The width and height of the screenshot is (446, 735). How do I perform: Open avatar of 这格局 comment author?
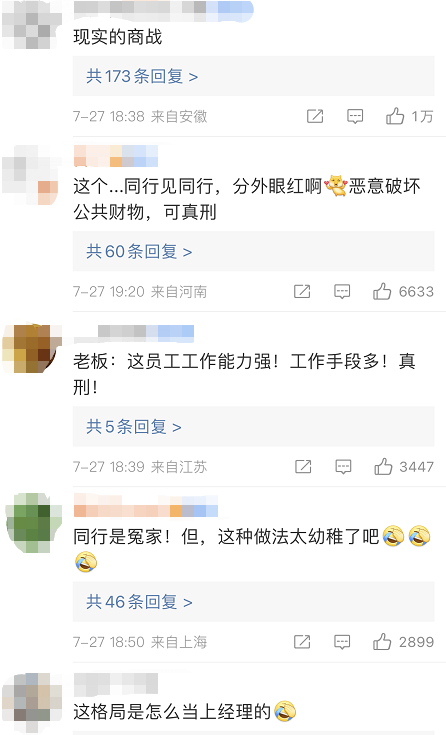(x=32, y=697)
